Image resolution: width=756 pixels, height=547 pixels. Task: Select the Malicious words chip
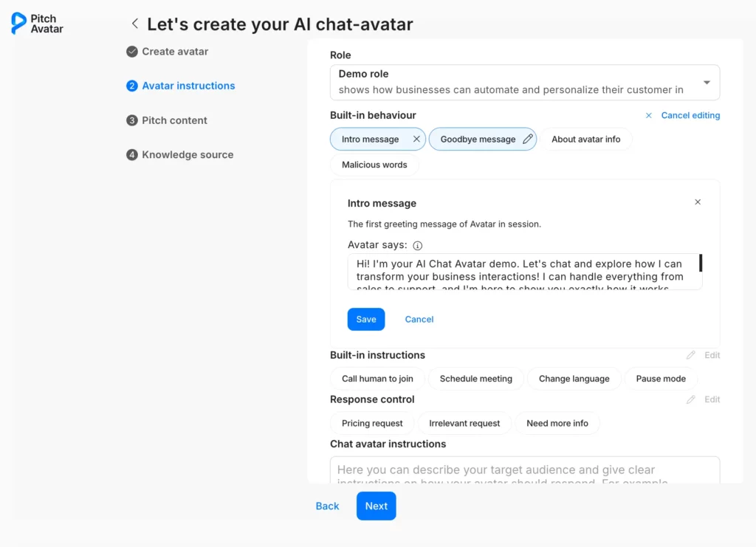pos(374,165)
